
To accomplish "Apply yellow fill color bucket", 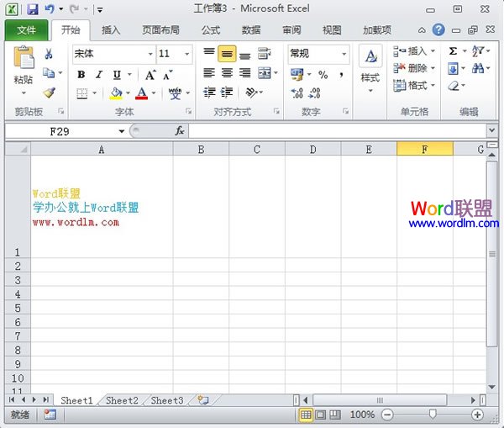I will [x=116, y=93].
